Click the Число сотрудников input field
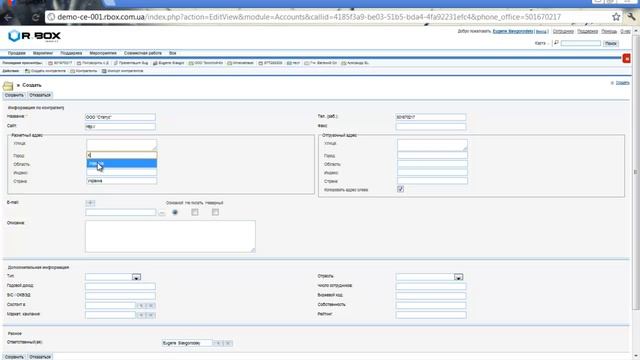 [x=431, y=286]
